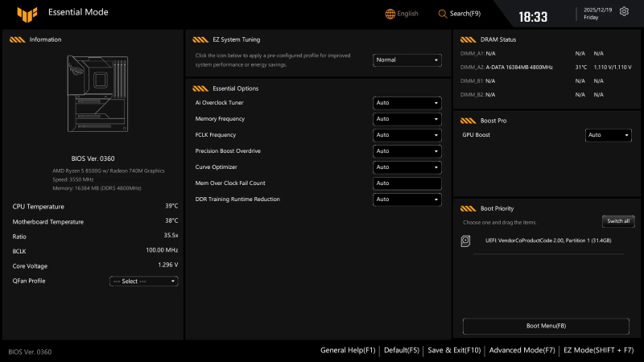644x362 pixels.
Task: Expand the Ai Overclock Tuner dropdown
Action: [407, 103]
